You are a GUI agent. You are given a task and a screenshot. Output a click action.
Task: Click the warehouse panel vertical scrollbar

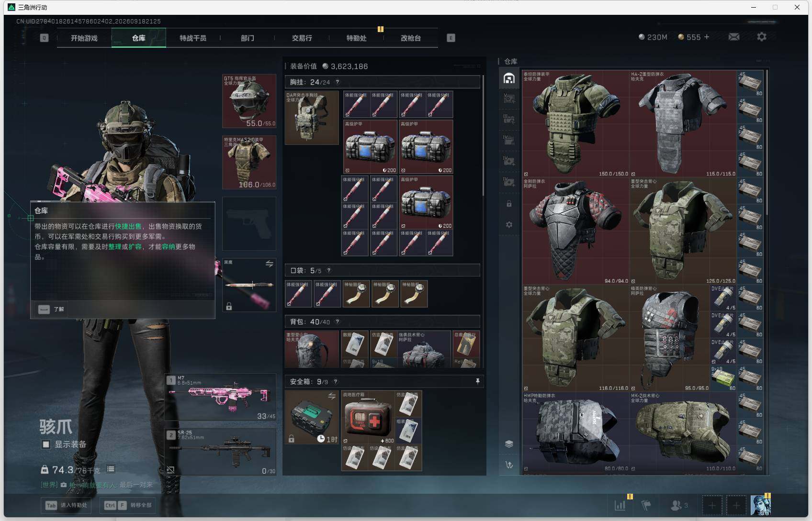tap(767, 144)
